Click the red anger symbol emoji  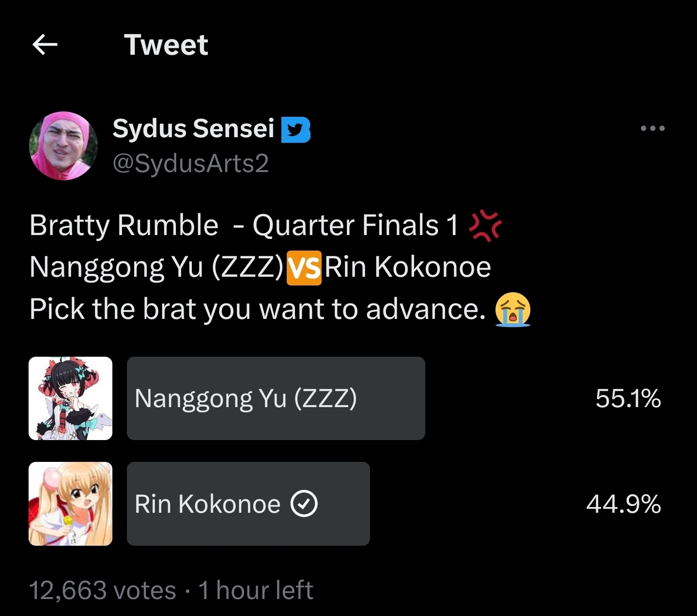[x=485, y=225]
